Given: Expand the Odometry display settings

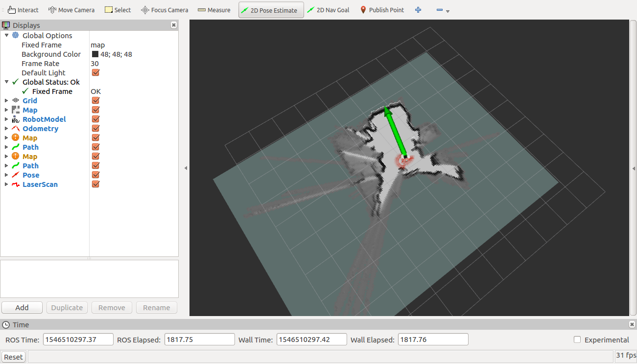Looking at the screenshot, I should (x=6, y=129).
